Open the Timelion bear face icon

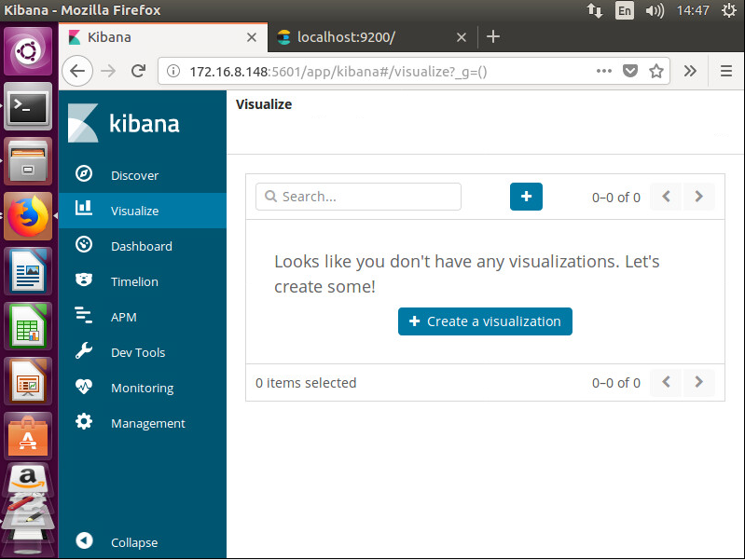pyautogui.click(x=84, y=280)
